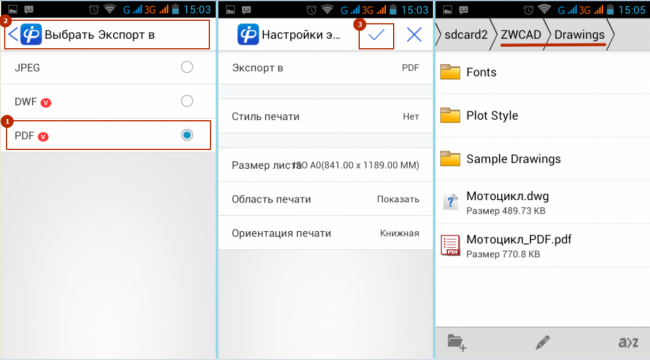Open the Мотоцикл_PDF.pdf file
The width and height of the screenshot is (650, 360).
point(543,246)
